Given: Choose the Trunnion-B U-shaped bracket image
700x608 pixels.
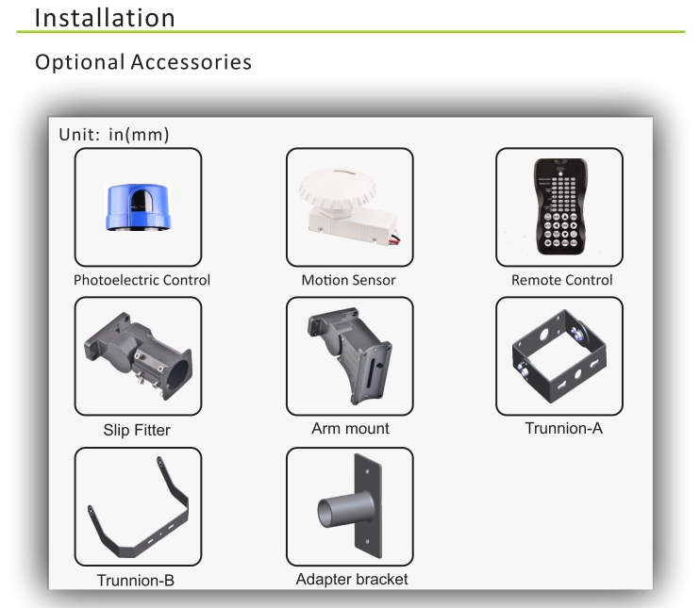Looking at the screenshot, I should point(138,507).
